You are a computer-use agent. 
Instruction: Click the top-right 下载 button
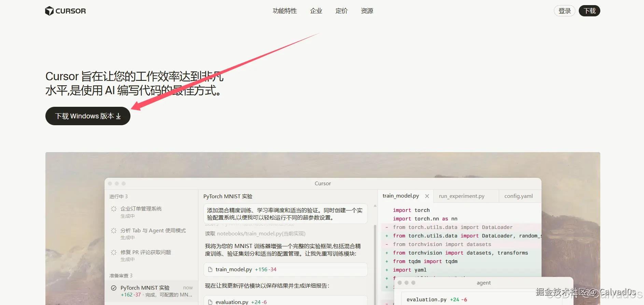tap(589, 11)
